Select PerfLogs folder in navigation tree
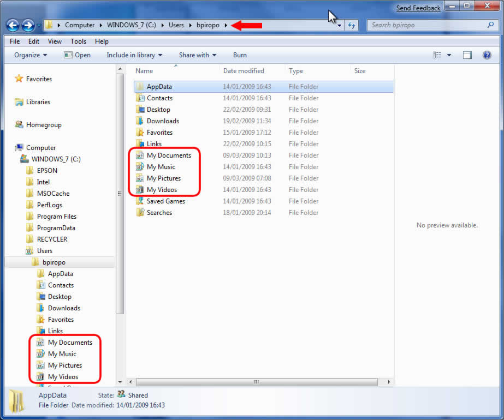This screenshot has height=420, width=504. (50, 205)
